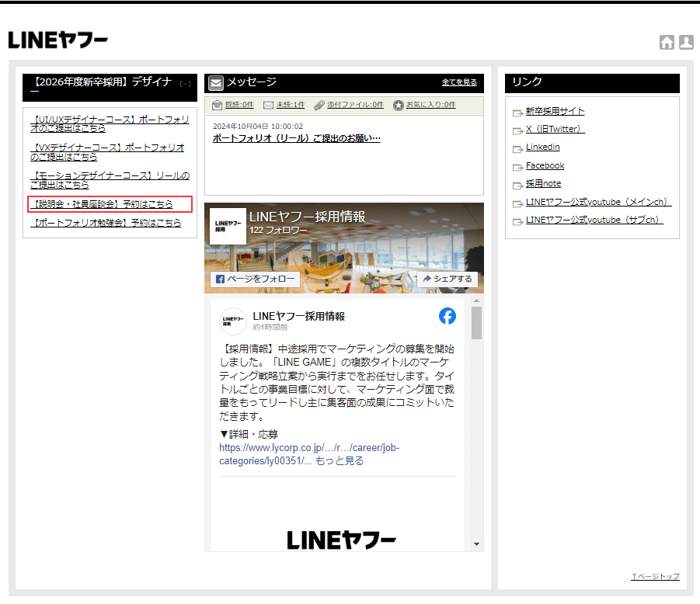The width and height of the screenshot is (700, 604).
Task: Open 未読:1件 message filter
Action: point(291,104)
